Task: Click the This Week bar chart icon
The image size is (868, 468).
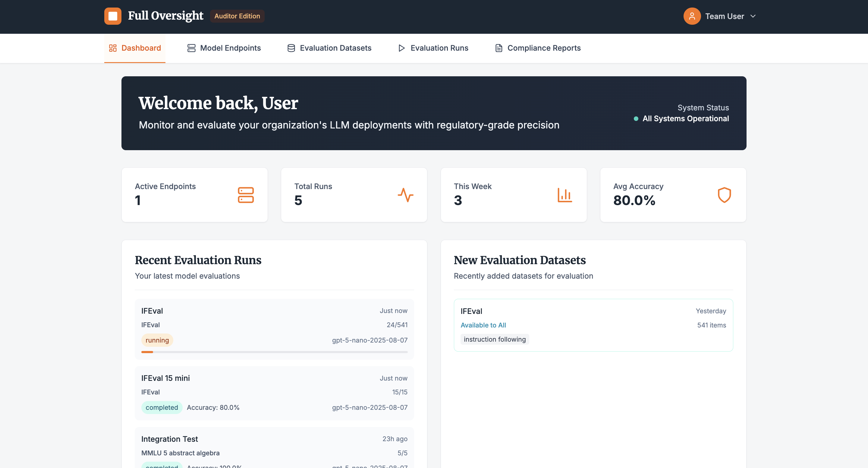Action: (x=565, y=195)
